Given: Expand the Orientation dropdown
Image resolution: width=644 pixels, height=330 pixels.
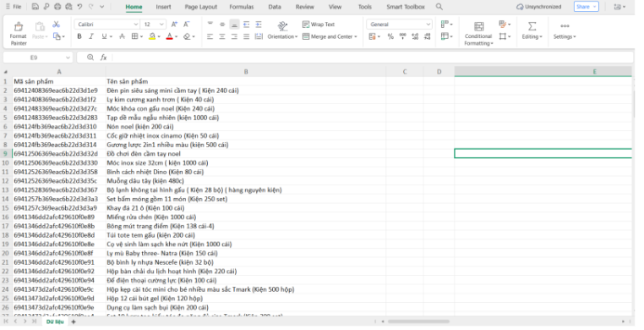Looking at the screenshot, I should coord(296,37).
